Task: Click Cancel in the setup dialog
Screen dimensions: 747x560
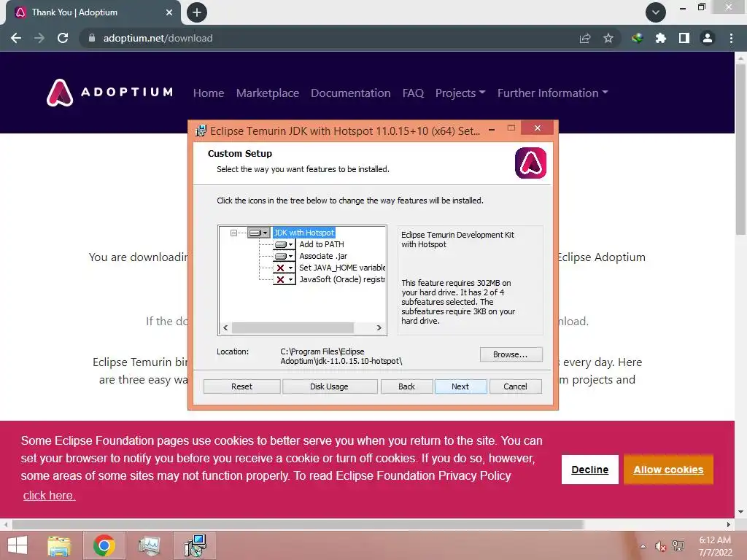Action: click(516, 386)
